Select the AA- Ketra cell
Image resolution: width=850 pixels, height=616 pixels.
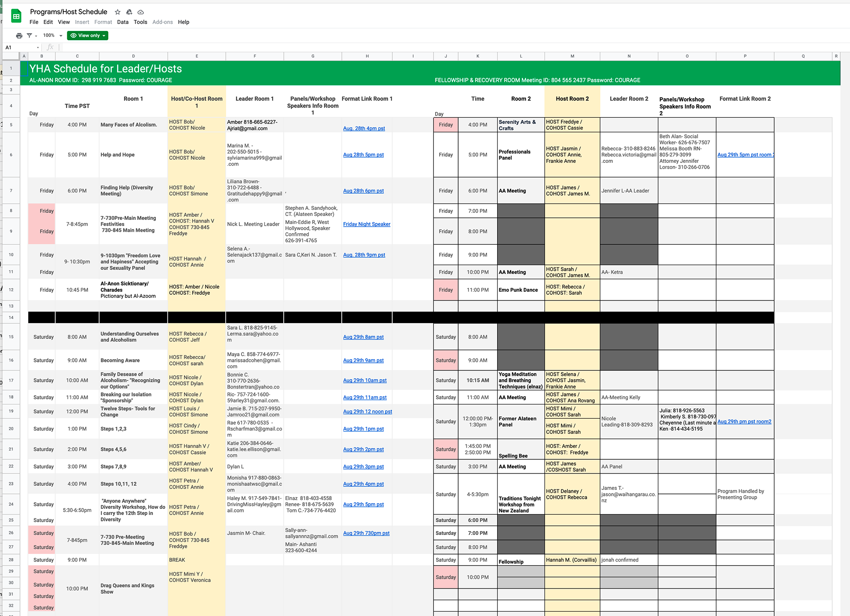[x=629, y=272]
